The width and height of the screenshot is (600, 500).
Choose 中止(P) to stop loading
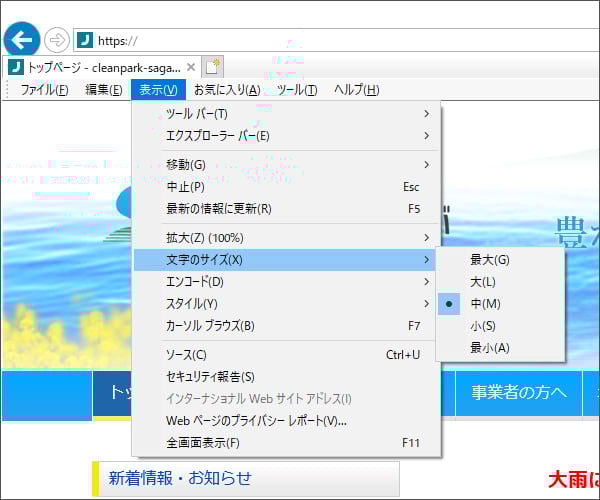coord(286,187)
